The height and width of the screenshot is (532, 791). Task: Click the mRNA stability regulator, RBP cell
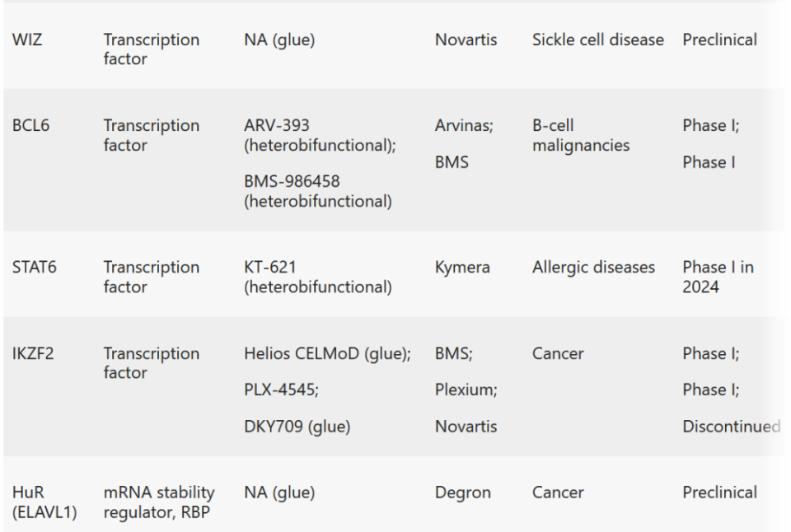pos(158,502)
